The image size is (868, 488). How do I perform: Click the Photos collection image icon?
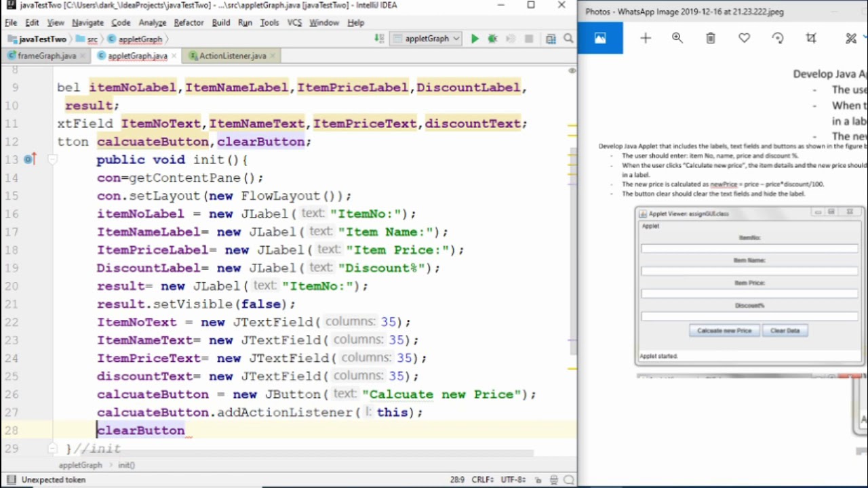[600, 39]
